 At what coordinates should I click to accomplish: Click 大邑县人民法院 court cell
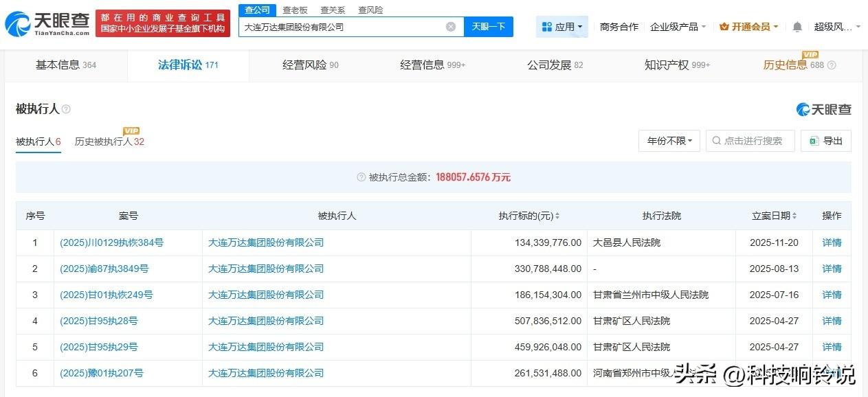(x=627, y=242)
